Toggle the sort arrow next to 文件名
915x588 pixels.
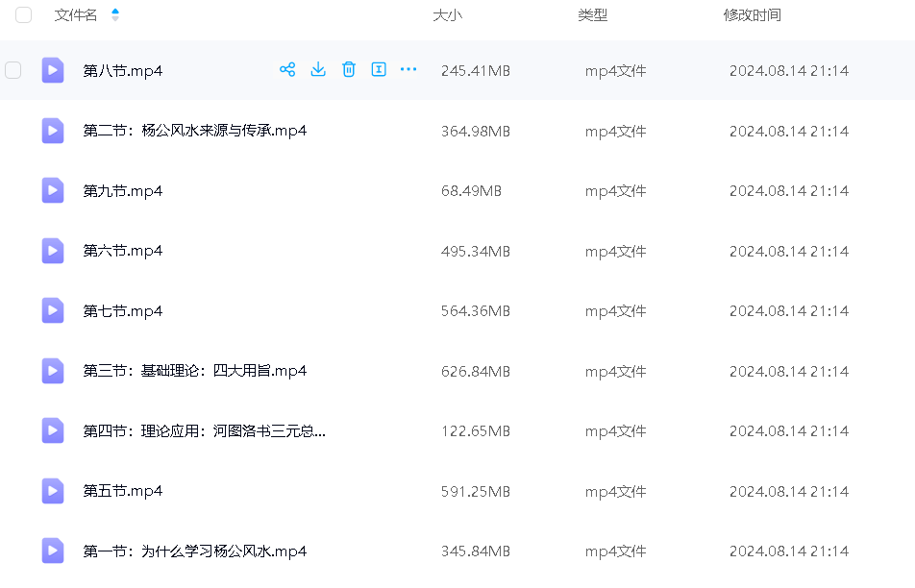(x=115, y=15)
